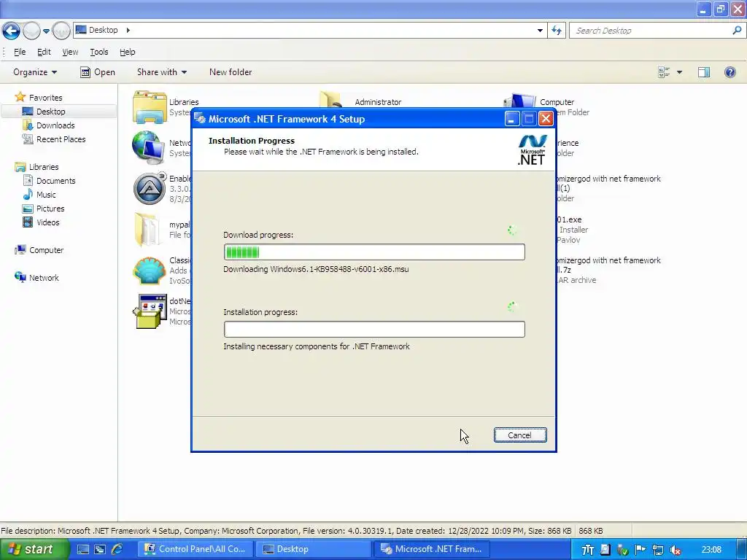Open recent pages dropdown beside navigation arrows

pos(46,31)
